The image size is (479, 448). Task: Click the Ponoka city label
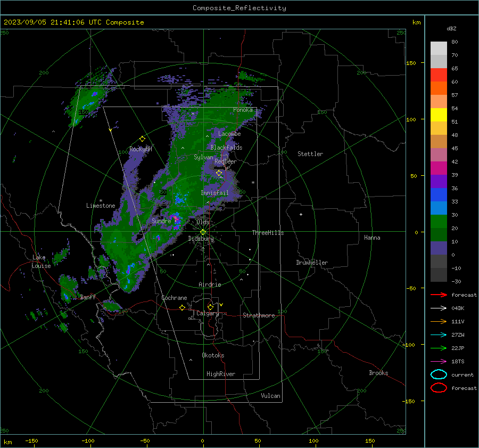[243, 110]
